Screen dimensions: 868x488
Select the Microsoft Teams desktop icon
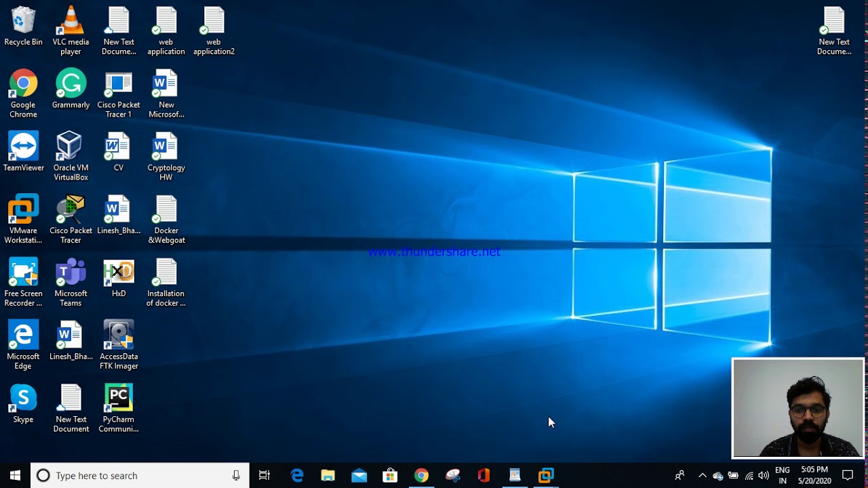point(71,283)
